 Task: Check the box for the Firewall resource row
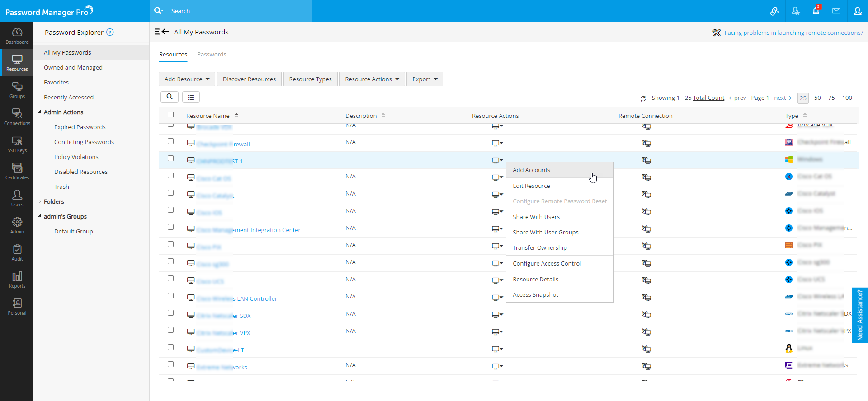(170, 141)
